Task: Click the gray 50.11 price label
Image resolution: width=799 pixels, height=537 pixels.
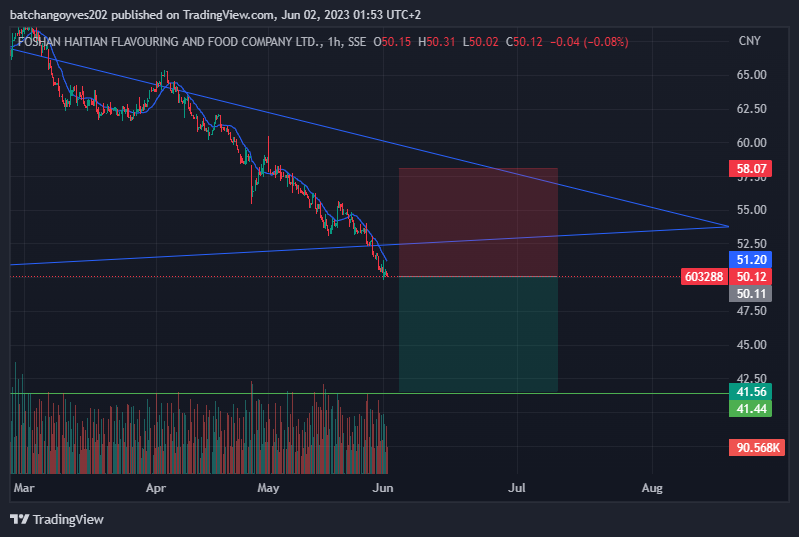Action: [751, 293]
